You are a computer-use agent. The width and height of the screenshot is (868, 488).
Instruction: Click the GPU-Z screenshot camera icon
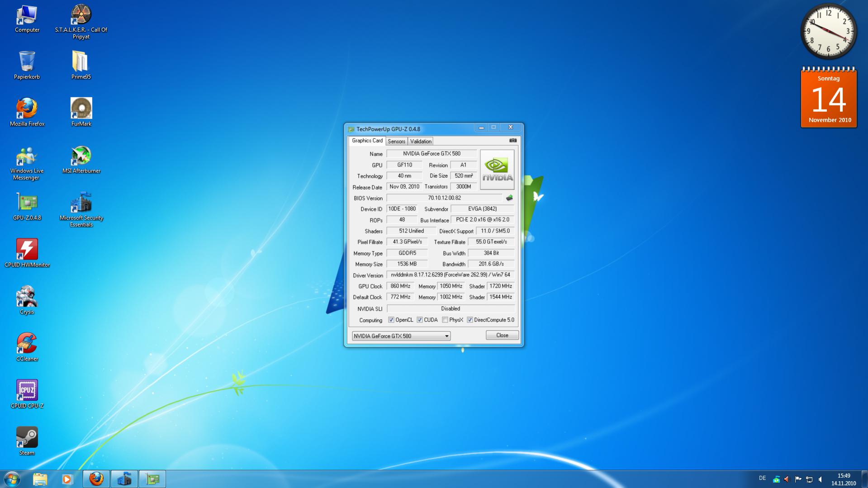click(x=513, y=141)
